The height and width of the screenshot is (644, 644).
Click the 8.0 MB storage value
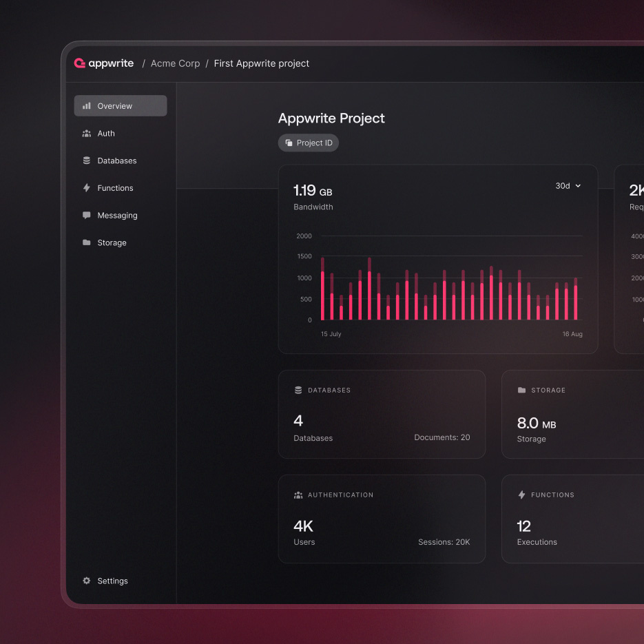[537, 423]
